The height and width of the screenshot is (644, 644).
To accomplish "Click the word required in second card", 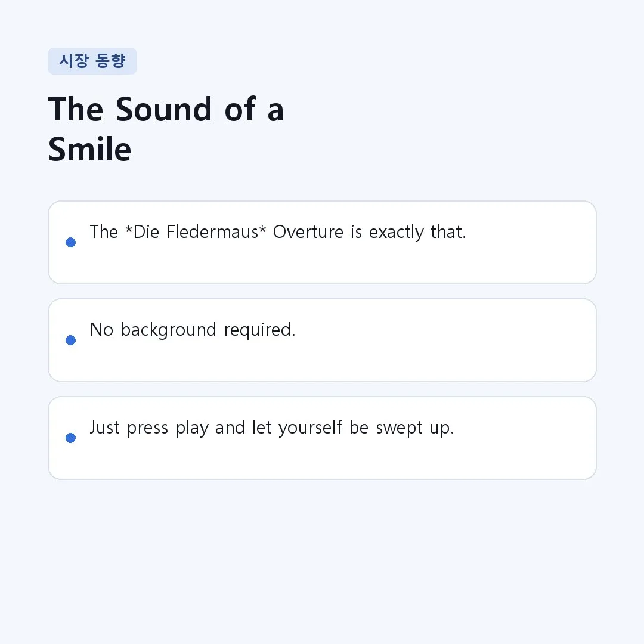I will [x=259, y=330].
